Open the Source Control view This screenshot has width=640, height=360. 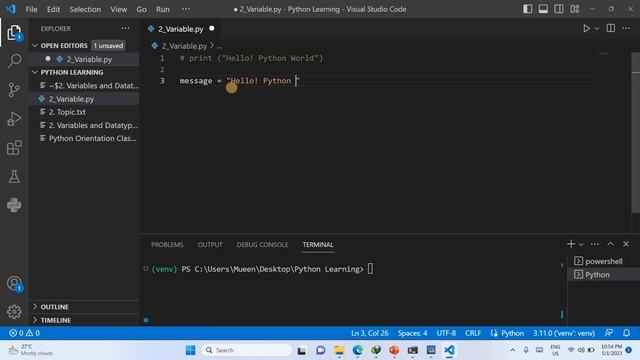coord(14,90)
